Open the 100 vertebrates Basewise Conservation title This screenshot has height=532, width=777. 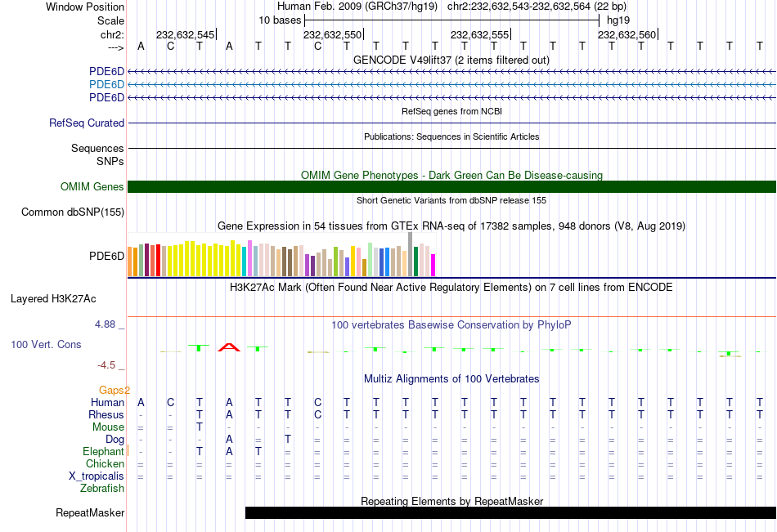click(451, 325)
